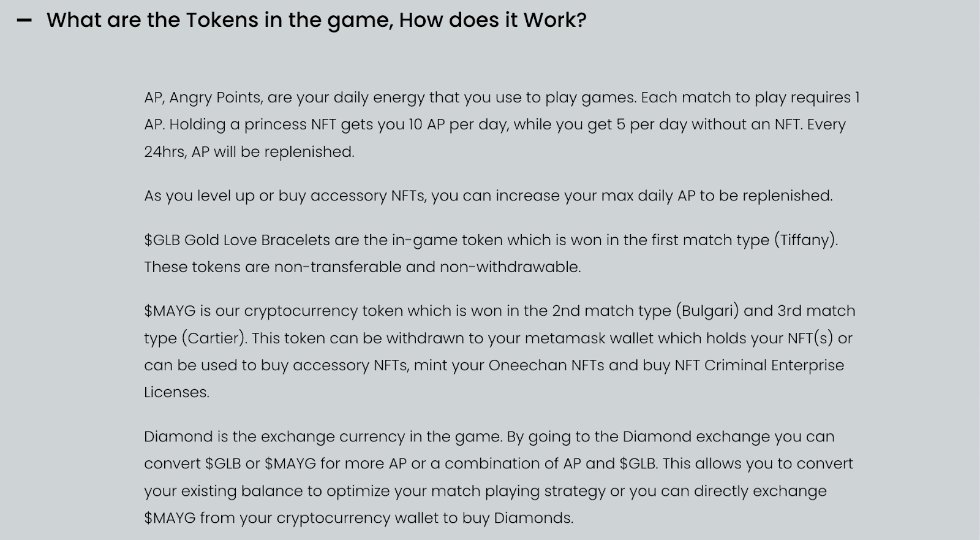Click 'Criminal Enterprise' in the text

coord(774,365)
